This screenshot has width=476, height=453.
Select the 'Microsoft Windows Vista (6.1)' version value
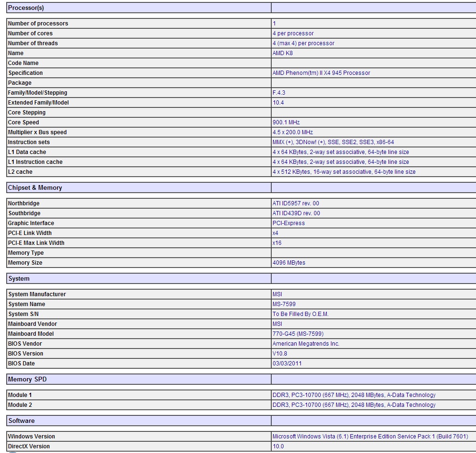[370, 437]
